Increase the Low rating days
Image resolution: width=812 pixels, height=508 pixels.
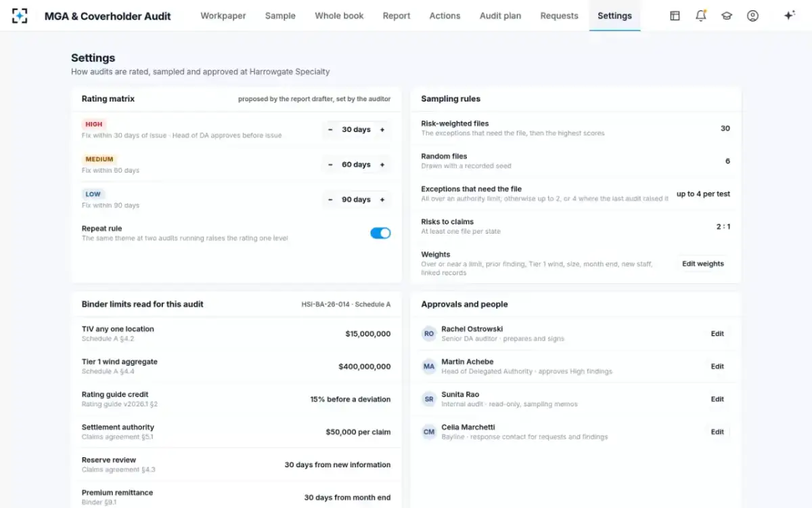(x=382, y=200)
